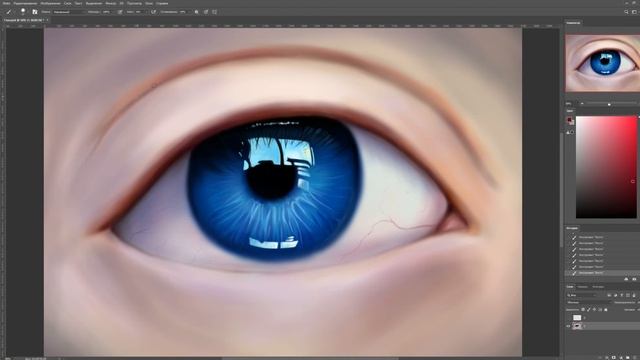Open the workspace switcher icon
The image size is (640, 360).
635,12
